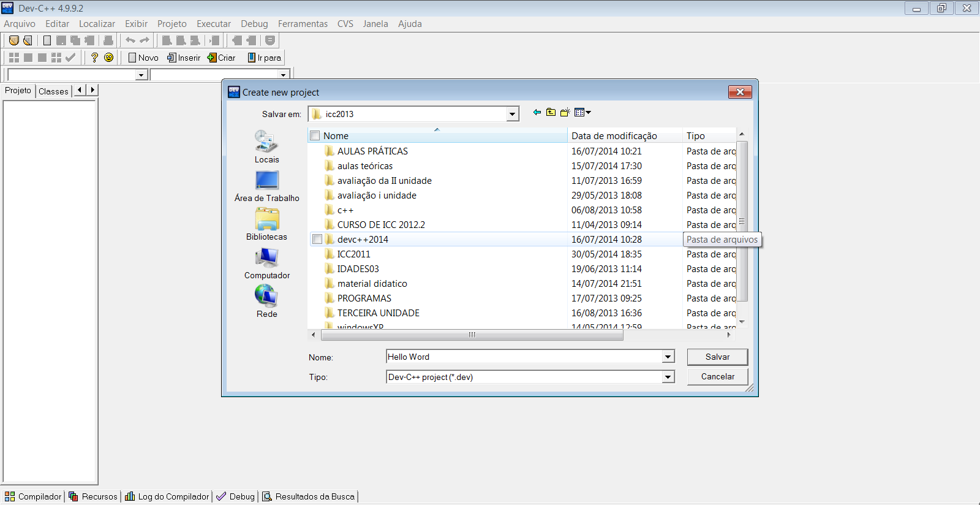Go back using the dialog's blue arrow
This screenshot has height=505, width=980.
pyautogui.click(x=537, y=112)
